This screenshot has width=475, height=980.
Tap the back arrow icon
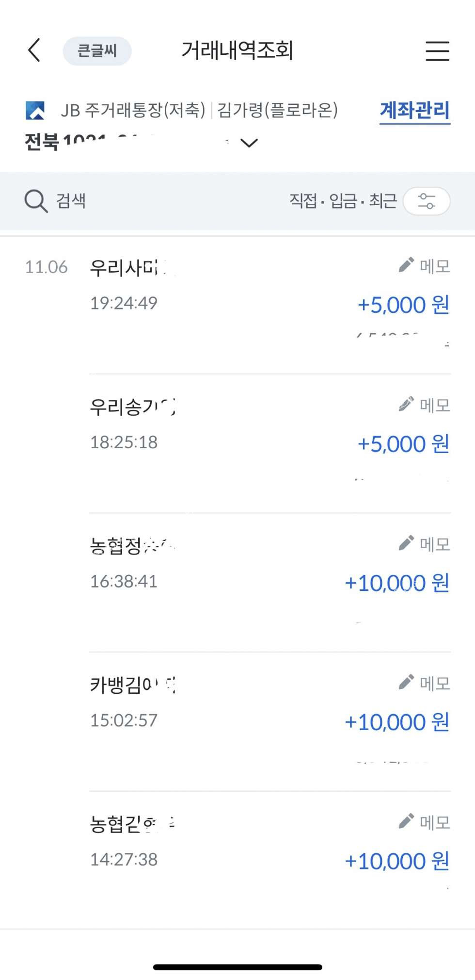coord(34,50)
